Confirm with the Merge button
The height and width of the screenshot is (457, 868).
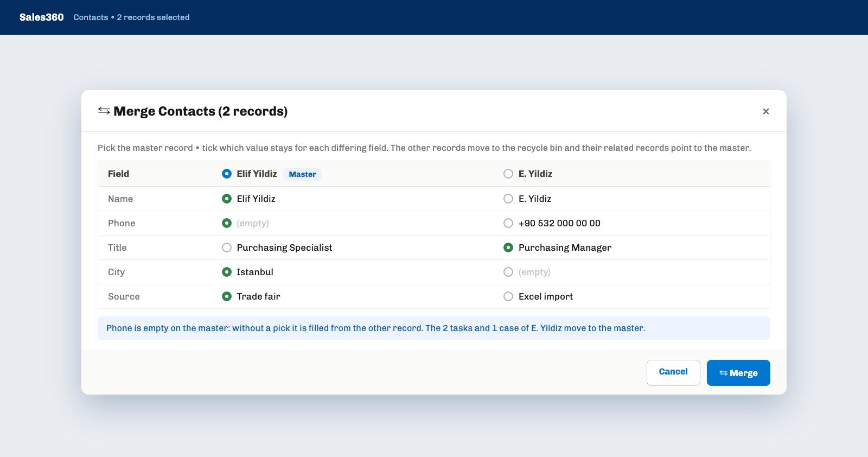point(738,372)
